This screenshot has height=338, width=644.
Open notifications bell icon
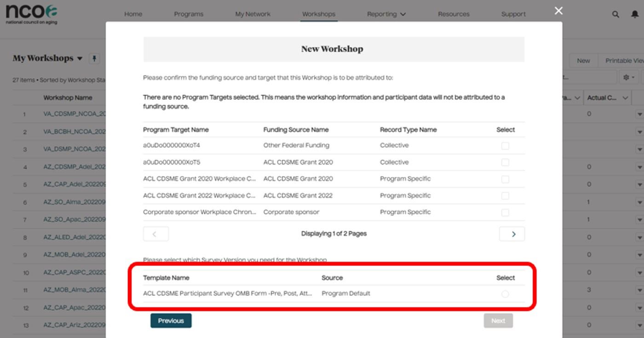coord(635,14)
